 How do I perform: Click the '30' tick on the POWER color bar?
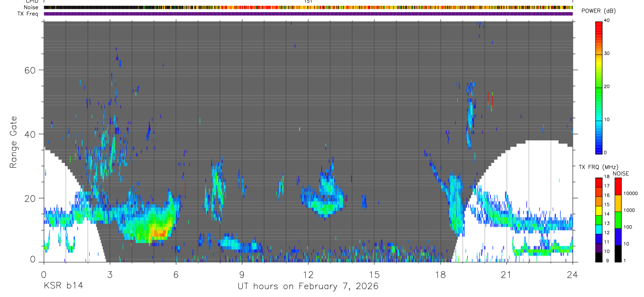tap(607, 54)
